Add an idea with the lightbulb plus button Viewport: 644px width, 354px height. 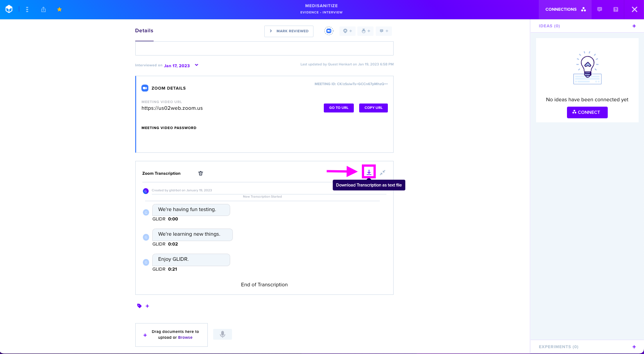point(348,31)
